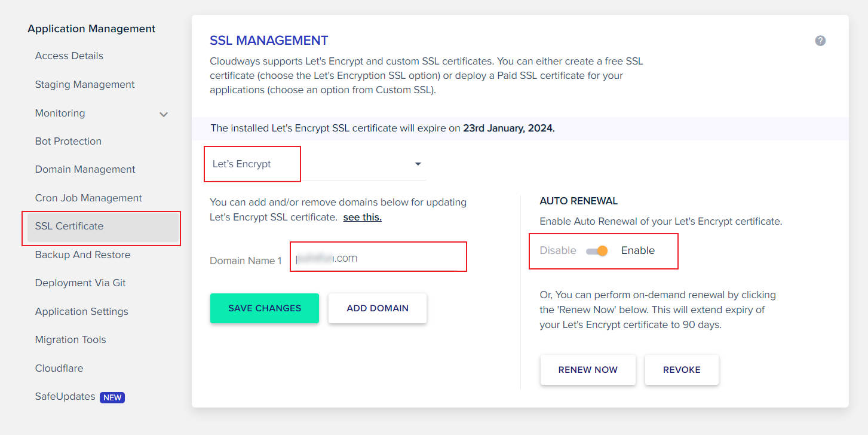This screenshot has height=435, width=868.
Task: Open Migration Tools section
Action: point(70,339)
